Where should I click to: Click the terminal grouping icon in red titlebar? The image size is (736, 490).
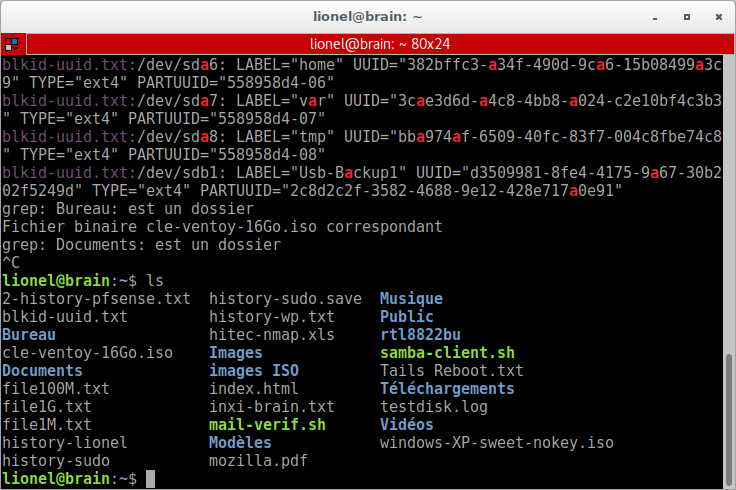tap(10, 44)
